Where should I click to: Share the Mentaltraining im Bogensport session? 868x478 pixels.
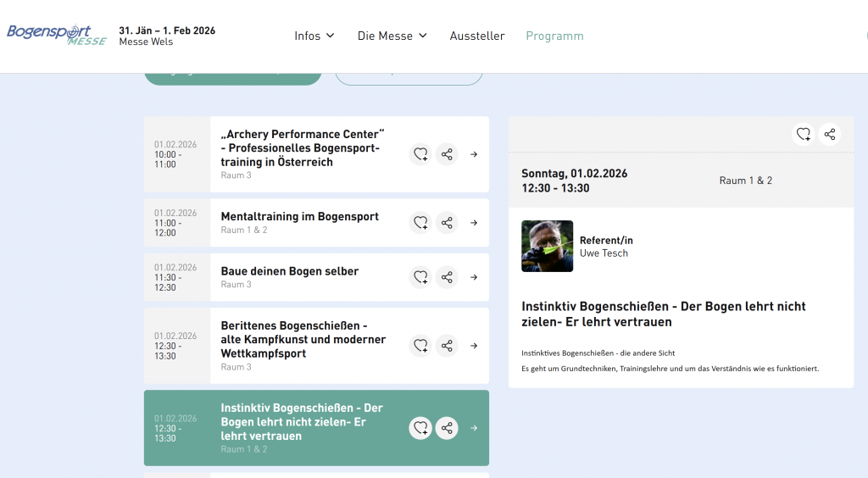click(447, 223)
